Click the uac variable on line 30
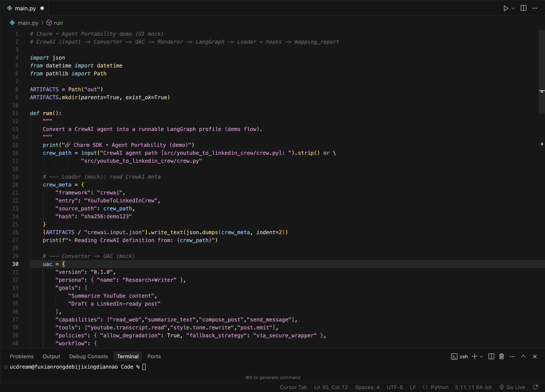 point(47,264)
